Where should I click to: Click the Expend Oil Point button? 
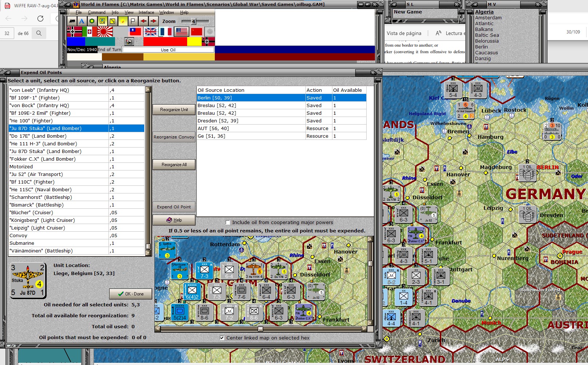click(x=174, y=207)
